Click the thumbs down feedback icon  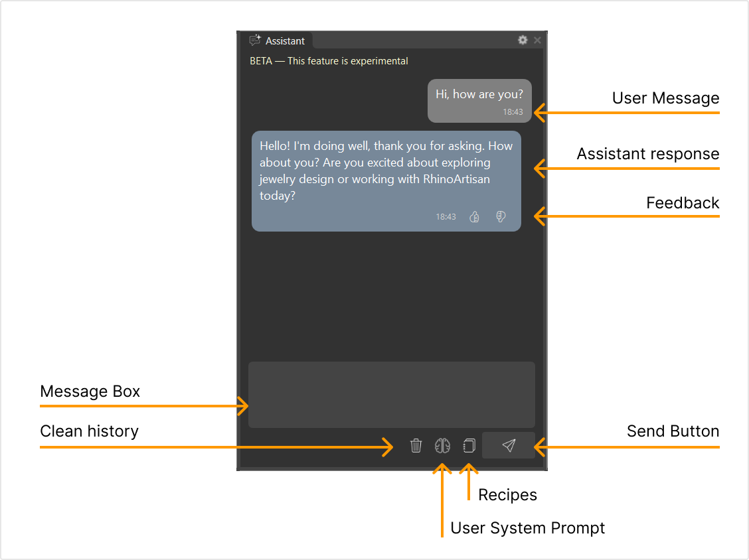pos(501,217)
